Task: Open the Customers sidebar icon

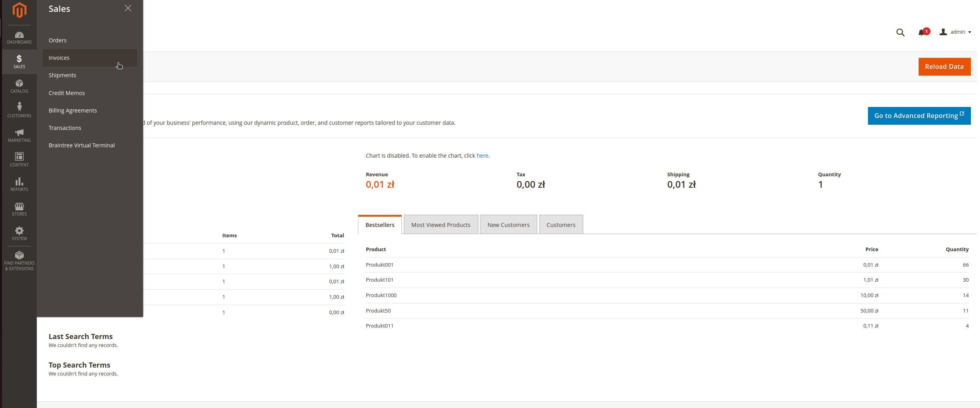Action: point(19,110)
